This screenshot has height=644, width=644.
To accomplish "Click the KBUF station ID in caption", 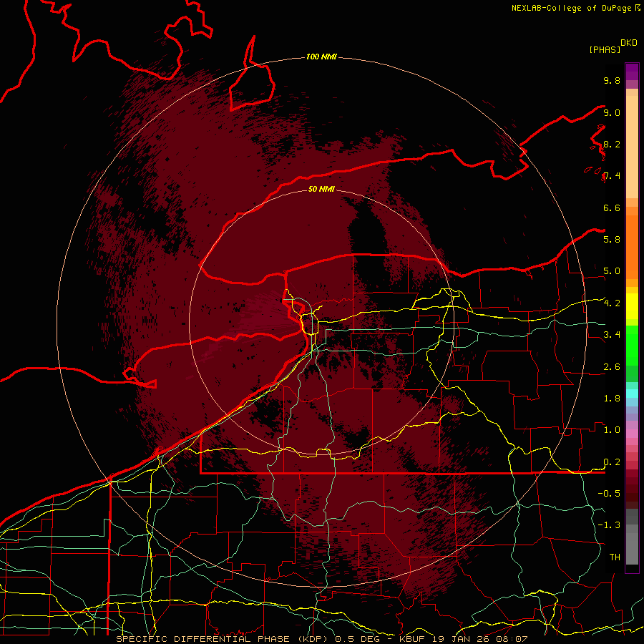I will (412, 639).
